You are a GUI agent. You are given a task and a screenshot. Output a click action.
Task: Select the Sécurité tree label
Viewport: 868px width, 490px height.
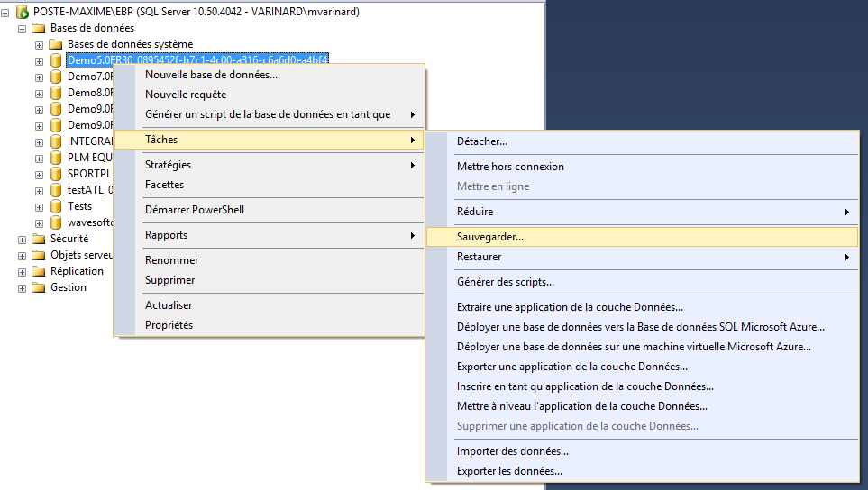[69, 239]
